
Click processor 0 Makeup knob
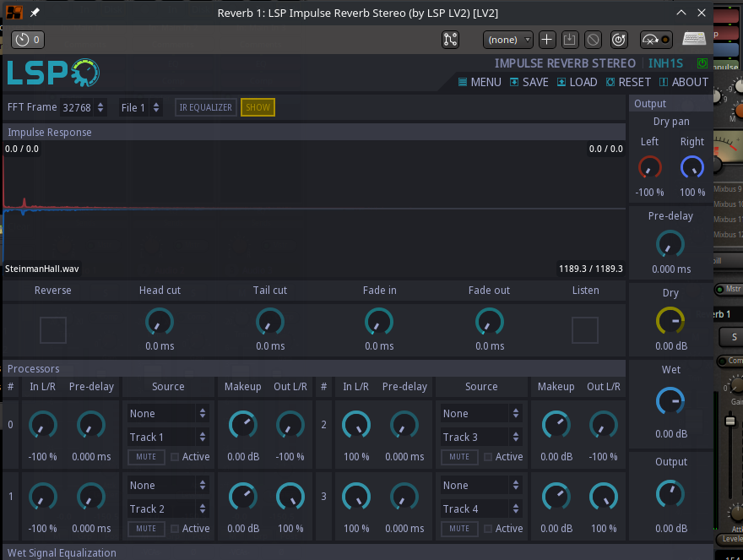coord(243,425)
